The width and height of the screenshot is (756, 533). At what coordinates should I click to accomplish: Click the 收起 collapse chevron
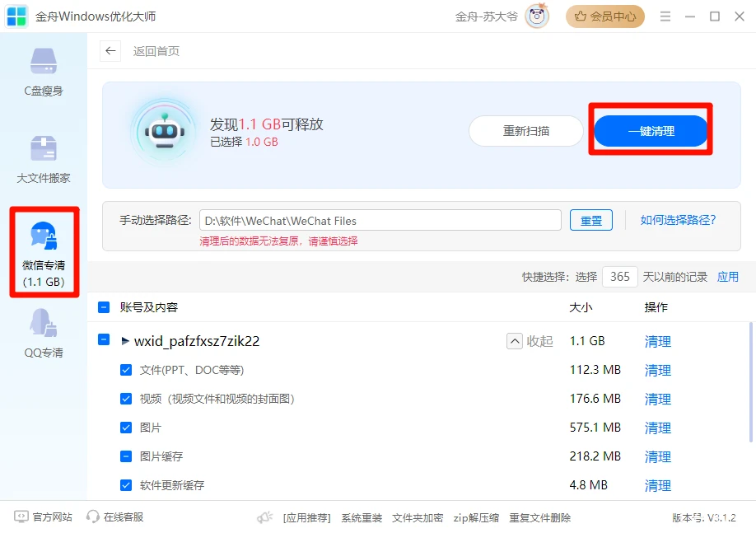[515, 341]
